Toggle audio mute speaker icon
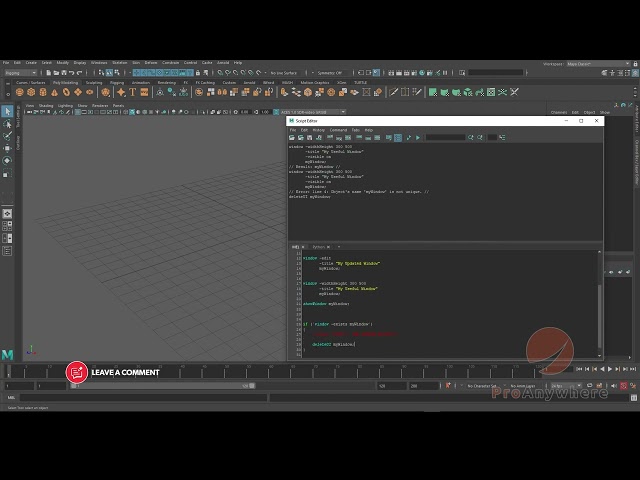Screen dimensions: 640x480 click(x=614, y=385)
